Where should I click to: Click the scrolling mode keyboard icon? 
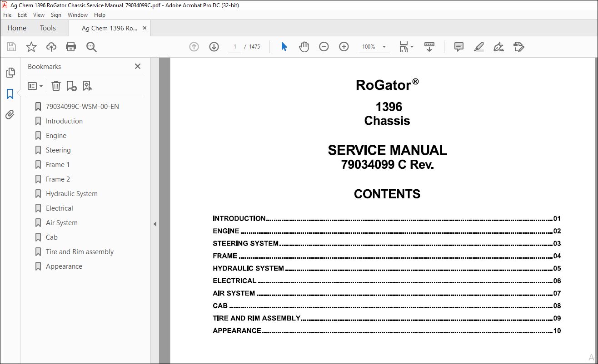click(429, 47)
